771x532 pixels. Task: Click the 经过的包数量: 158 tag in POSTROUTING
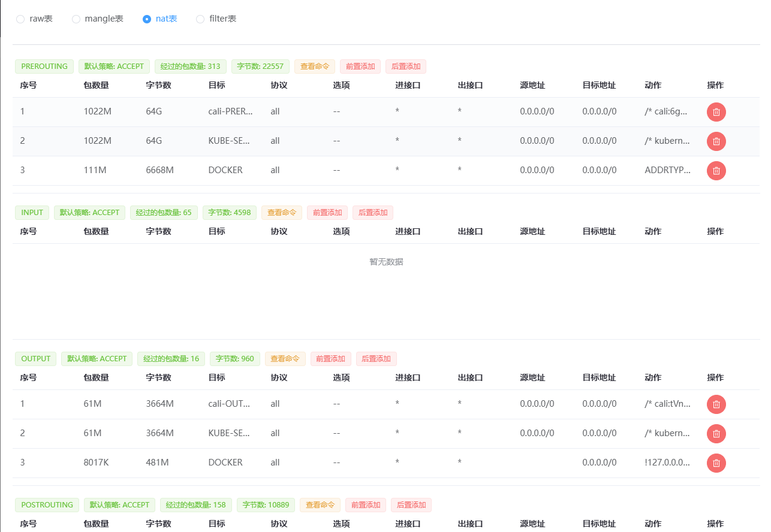tap(196, 505)
